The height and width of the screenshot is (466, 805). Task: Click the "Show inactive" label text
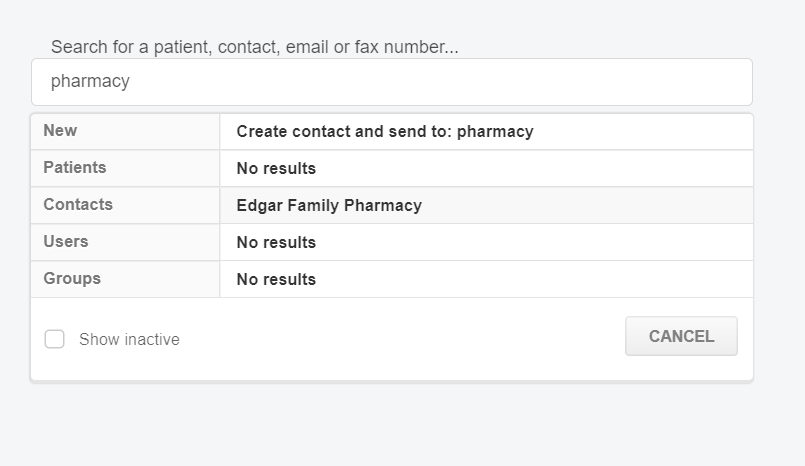tap(129, 340)
